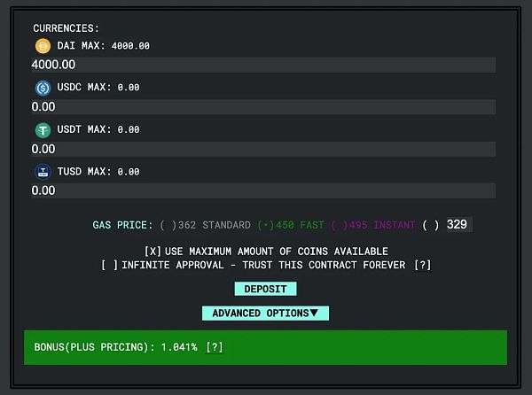Click the DAI coin icon
This screenshot has width=532, height=395.
coord(43,46)
